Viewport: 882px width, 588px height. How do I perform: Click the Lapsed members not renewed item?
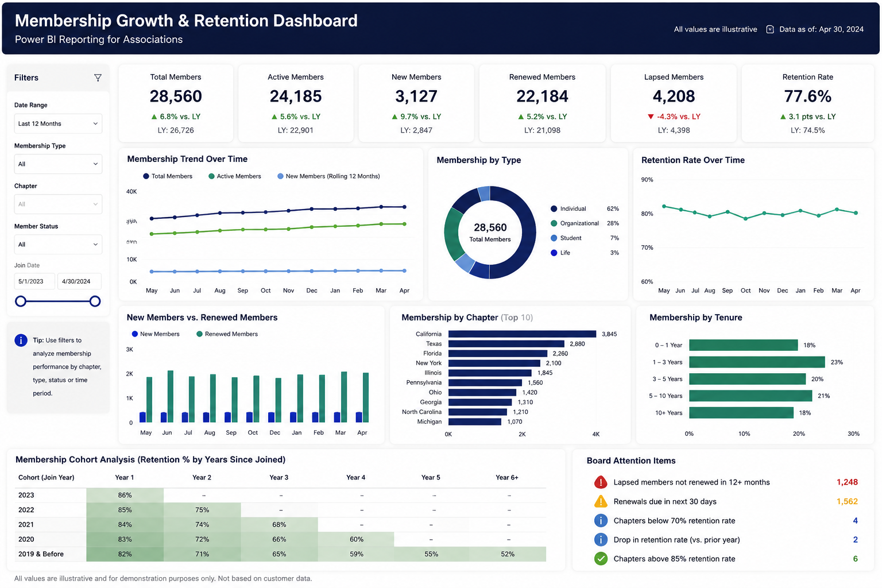pyautogui.click(x=691, y=482)
